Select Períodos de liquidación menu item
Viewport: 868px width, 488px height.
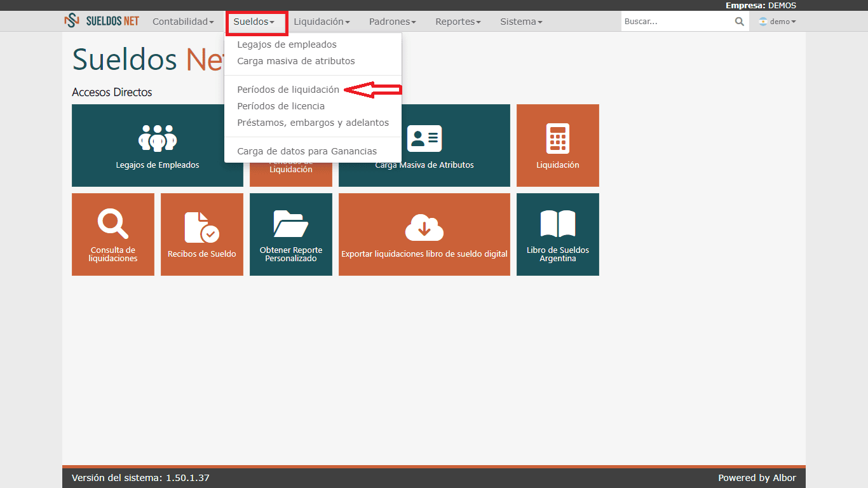pyautogui.click(x=288, y=90)
